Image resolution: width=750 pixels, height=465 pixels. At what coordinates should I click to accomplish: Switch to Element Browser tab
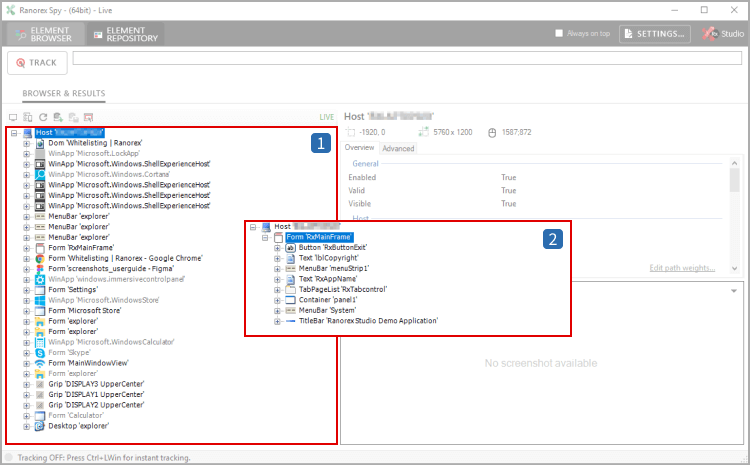(45, 34)
